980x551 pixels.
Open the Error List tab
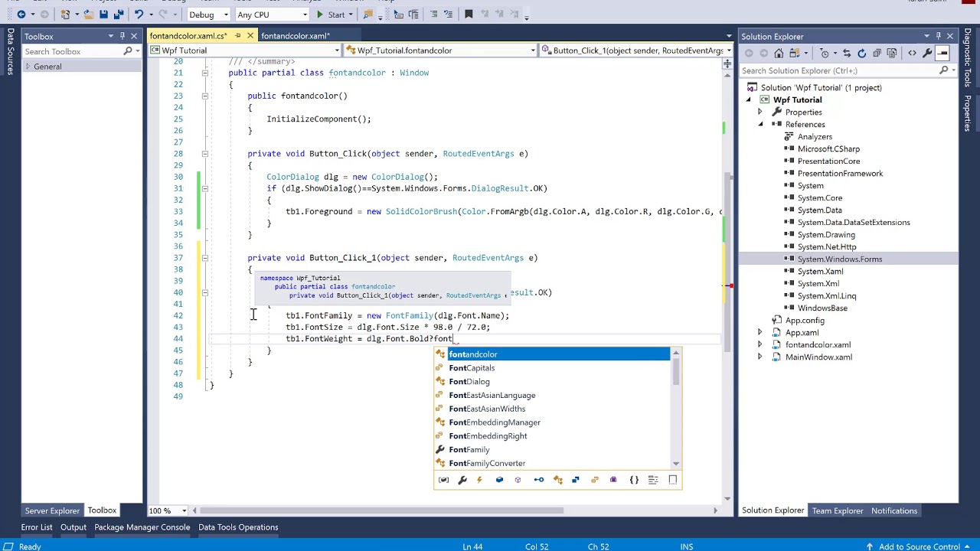37,527
